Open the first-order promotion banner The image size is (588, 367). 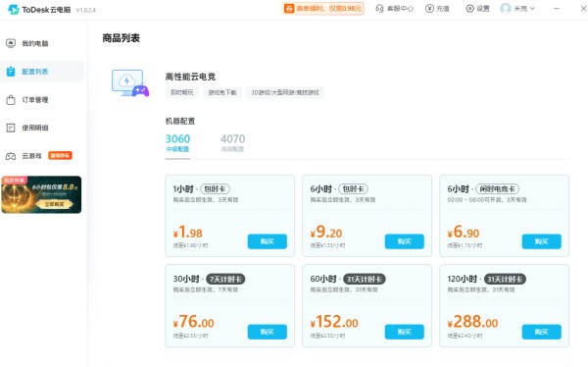coord(322,8)
